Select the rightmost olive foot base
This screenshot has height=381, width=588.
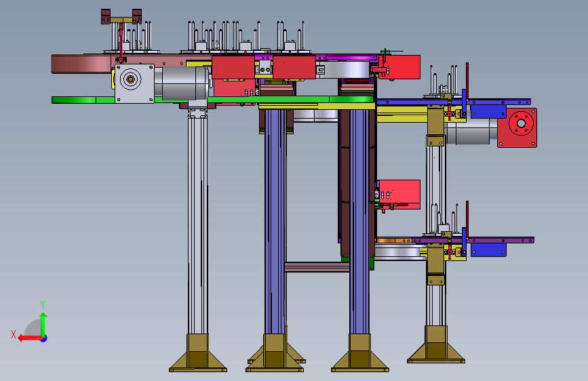(x=436, y=344)
